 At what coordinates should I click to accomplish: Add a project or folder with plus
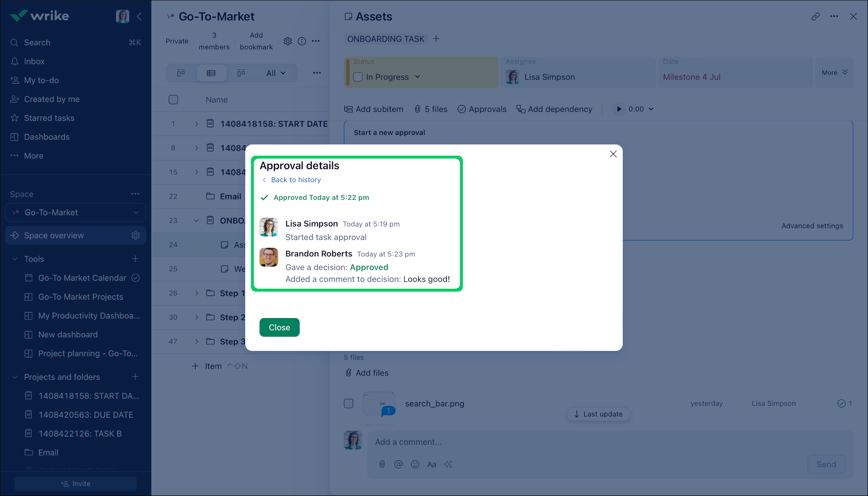point(135,377)
